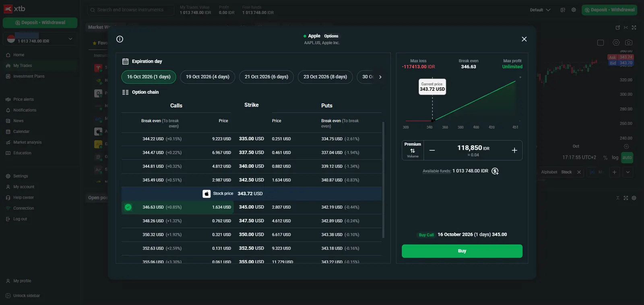Image resolution: width=644 pixels, height=305 pixels.
Task: Click the Unlock sidebar icon
Action: click(x=8, y=296)
